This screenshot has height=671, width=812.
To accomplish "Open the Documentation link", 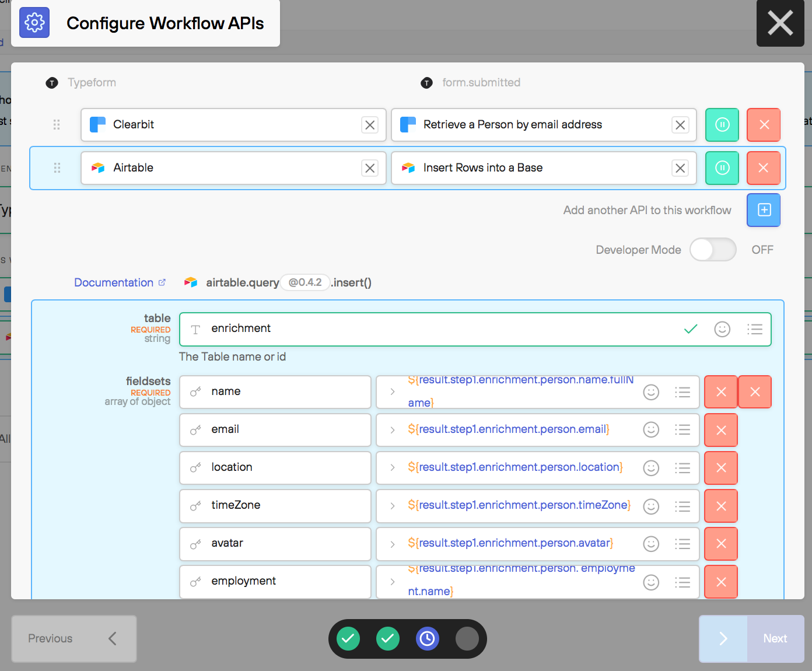I will pyautogui.click(x=120, y=282).
